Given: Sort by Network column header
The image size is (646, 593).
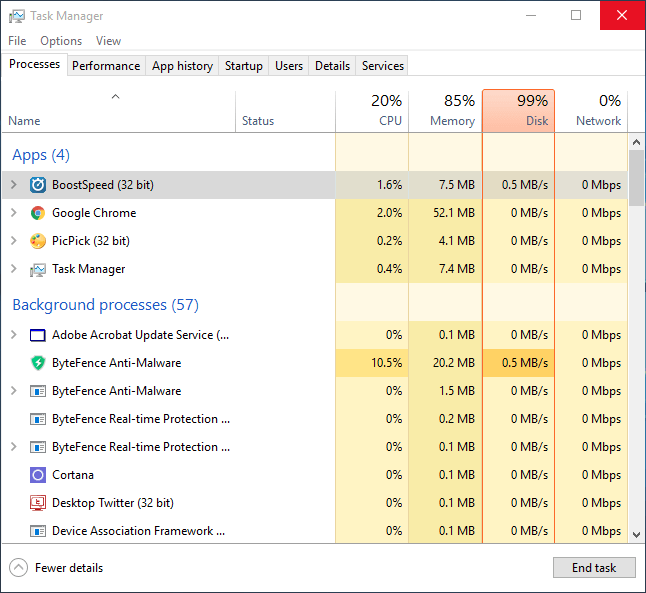Looking at the screenshot, I should (591, 112).
